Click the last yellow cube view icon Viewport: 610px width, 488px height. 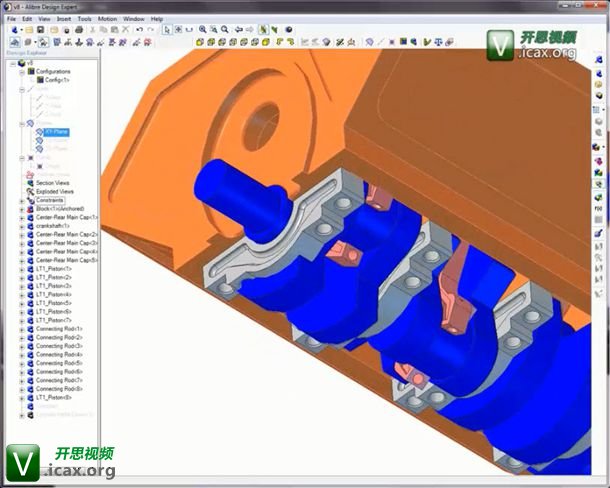click(265, 42)
